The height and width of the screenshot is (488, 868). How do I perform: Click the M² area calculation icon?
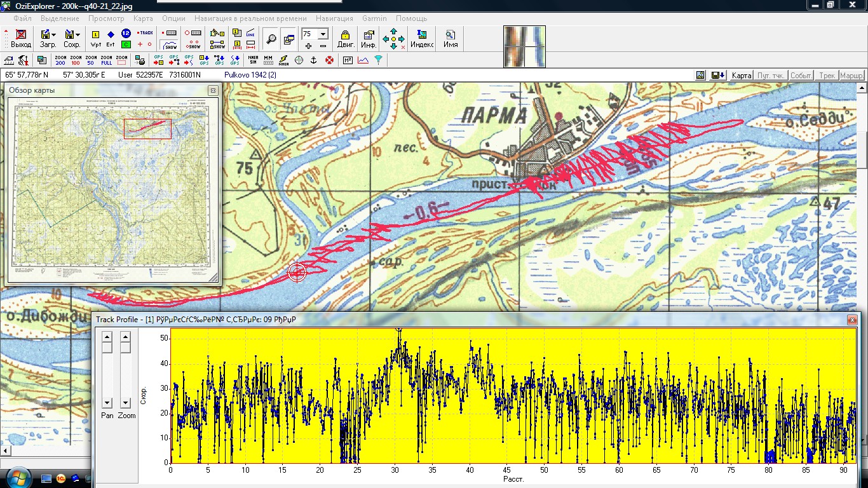[x=348, y=60]
